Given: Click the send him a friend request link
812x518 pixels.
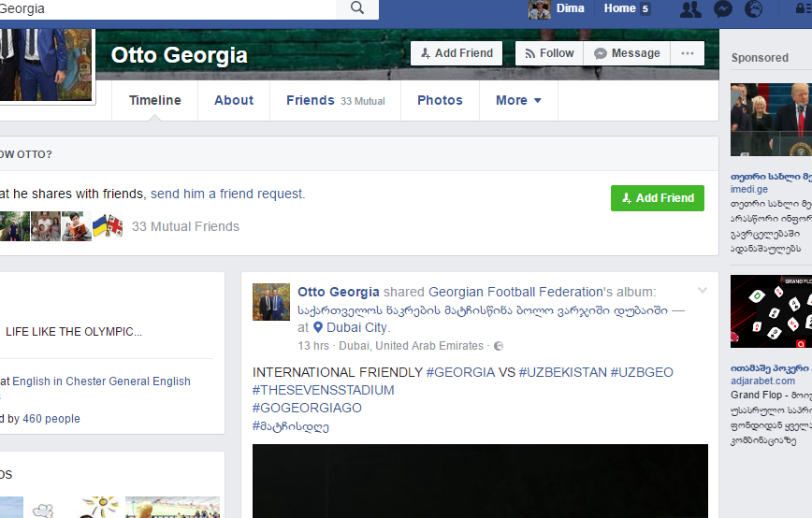Looking at the screenshot, I should click(227, 194).
